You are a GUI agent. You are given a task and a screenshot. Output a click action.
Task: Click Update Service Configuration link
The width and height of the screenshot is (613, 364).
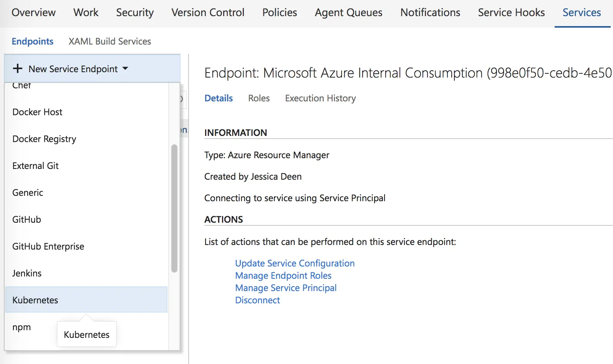point(295,263)
